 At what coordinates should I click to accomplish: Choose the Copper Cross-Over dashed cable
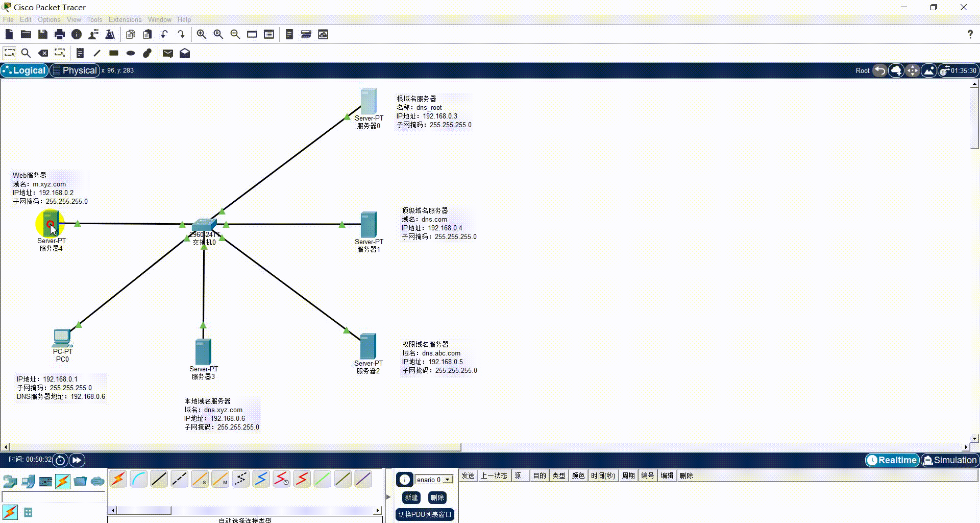click(180, 479)
